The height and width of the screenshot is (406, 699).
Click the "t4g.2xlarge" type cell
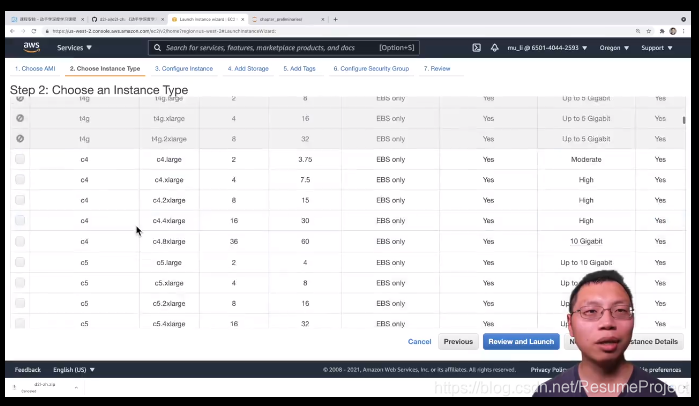pyautogui.click(x=169, y=139)
